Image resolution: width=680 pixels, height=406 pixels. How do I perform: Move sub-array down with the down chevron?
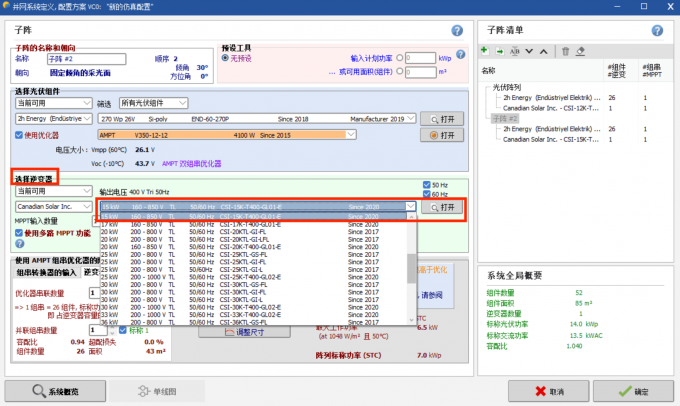[529, 51]
